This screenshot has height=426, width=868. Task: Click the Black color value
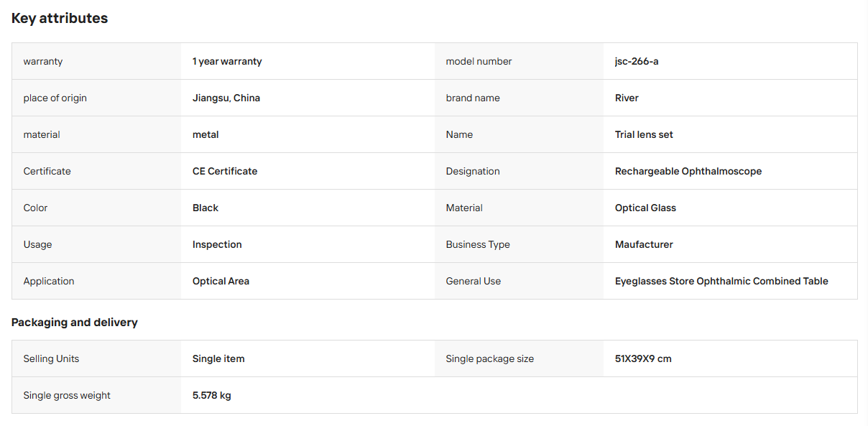tap(206, 208)
